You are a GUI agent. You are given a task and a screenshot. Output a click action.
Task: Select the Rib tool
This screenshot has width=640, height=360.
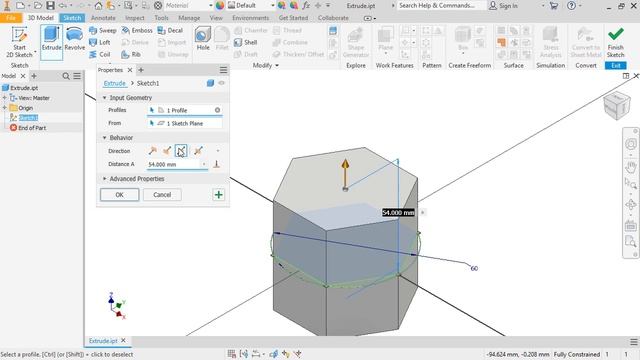131,54
